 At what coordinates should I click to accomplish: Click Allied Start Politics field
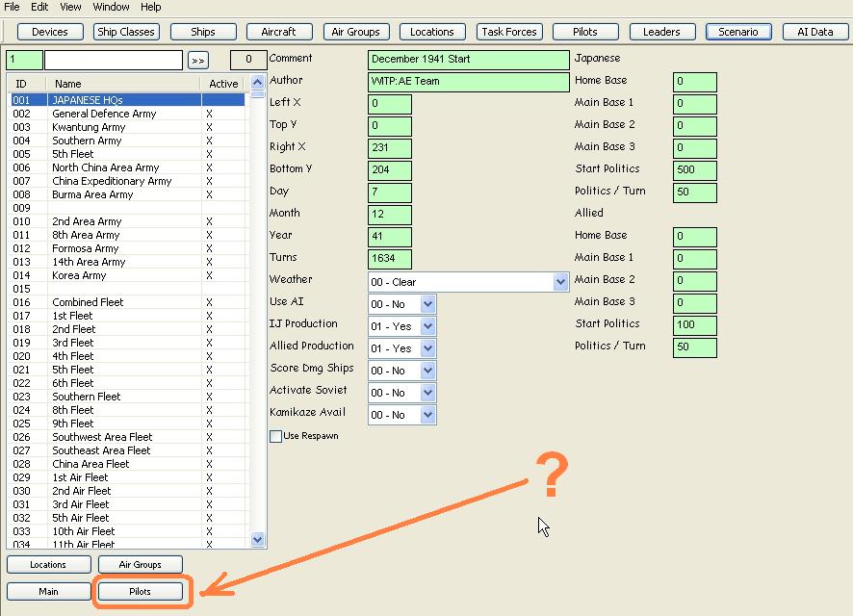pos(695,325)
